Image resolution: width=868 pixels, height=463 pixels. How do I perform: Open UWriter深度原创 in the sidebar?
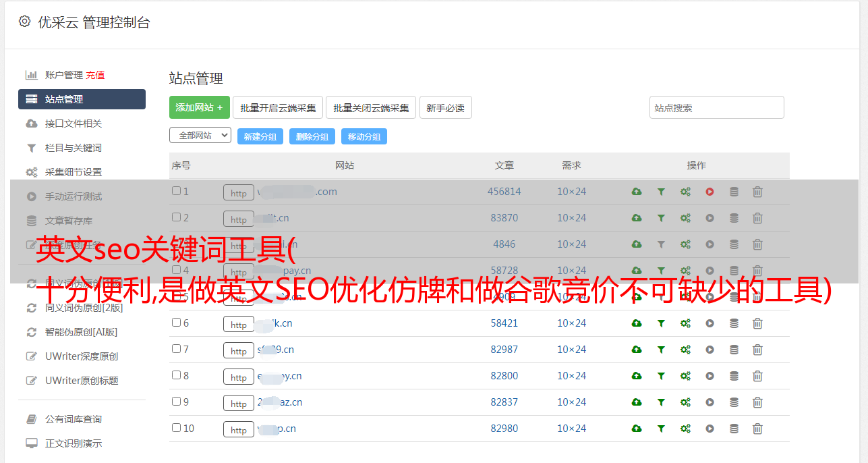[x=82, y=356]
